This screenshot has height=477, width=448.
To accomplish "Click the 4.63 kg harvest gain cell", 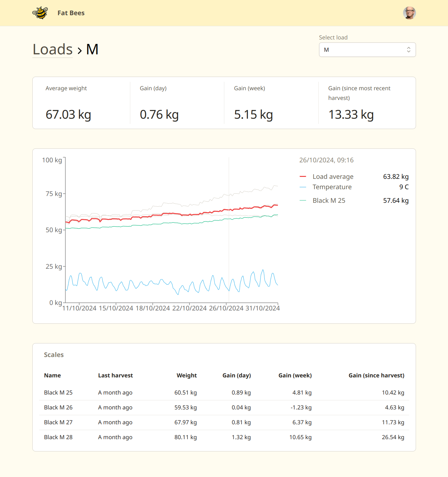I will (x=395, y=407).
